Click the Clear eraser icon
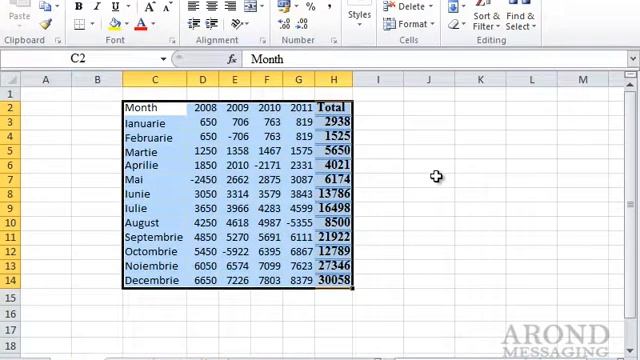This screenshot has width=640, height=360. (x=454, y=24)
